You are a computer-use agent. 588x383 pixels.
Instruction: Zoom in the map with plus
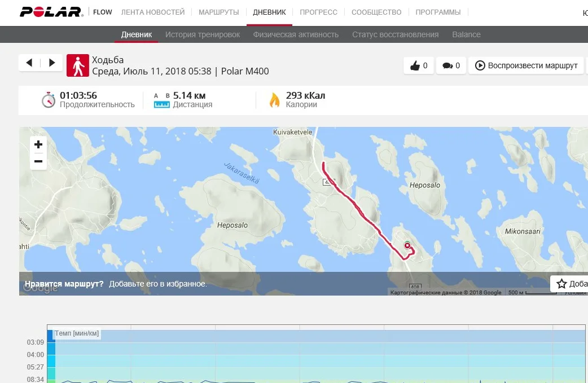tap(38, 144)
